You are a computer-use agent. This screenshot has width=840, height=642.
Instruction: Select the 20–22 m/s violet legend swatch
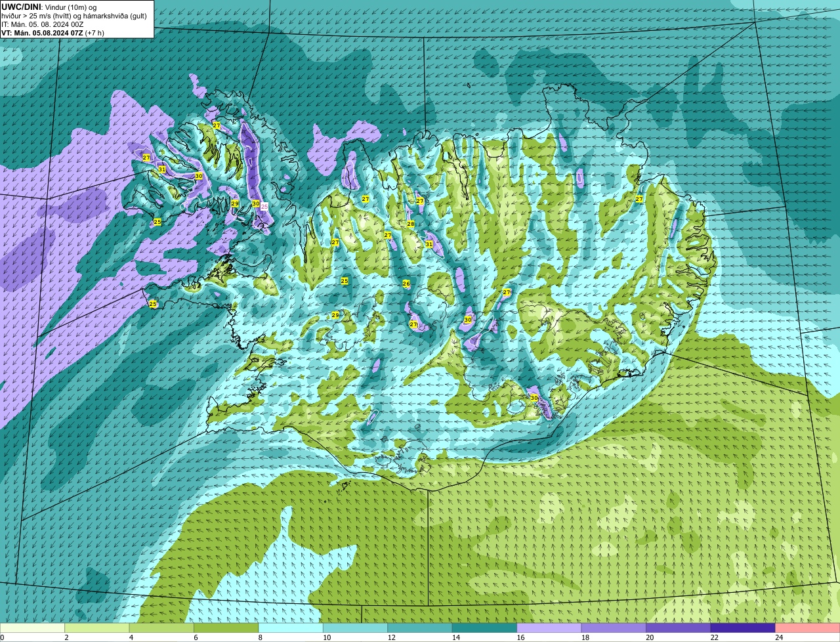pyautogui.click(x=679, y=628)
